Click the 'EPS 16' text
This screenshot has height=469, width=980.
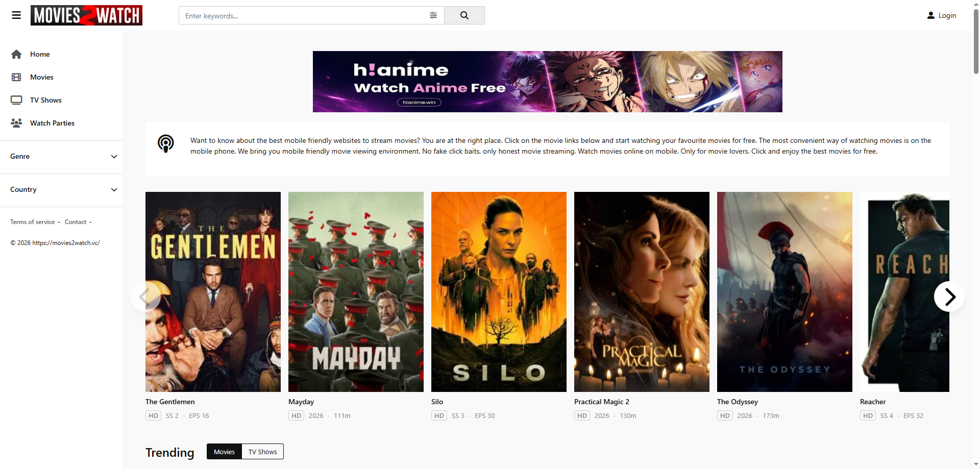point(199,416)
